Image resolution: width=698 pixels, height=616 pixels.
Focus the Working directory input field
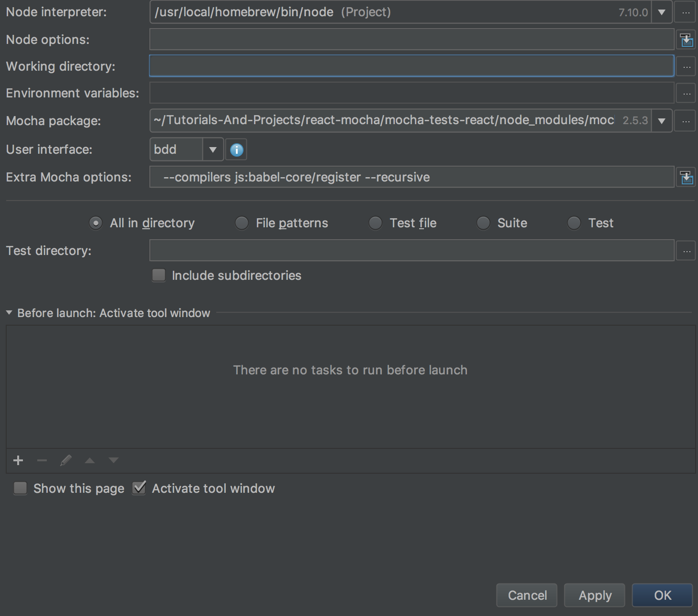tap(412, 66)
